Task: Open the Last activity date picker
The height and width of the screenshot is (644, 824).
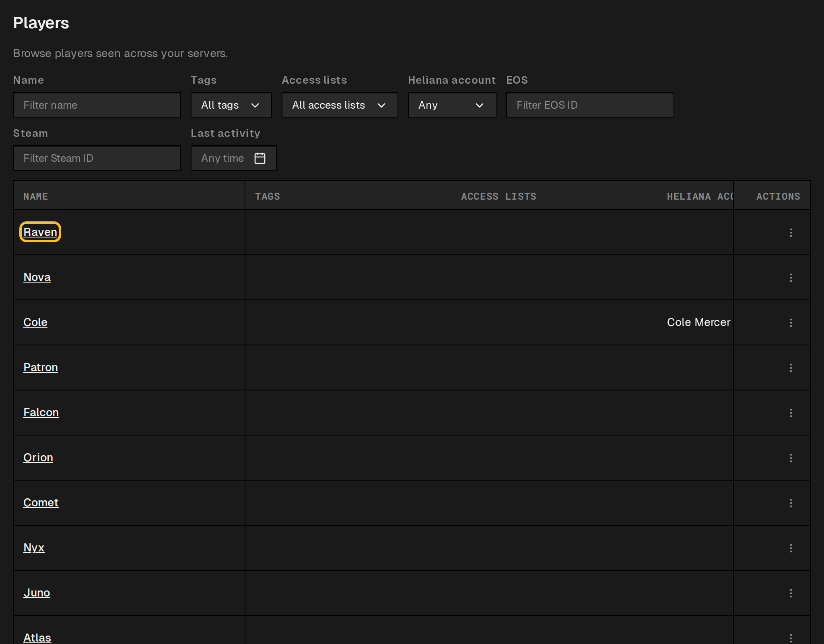Action: pyautogui.click(x=234, y=158)
